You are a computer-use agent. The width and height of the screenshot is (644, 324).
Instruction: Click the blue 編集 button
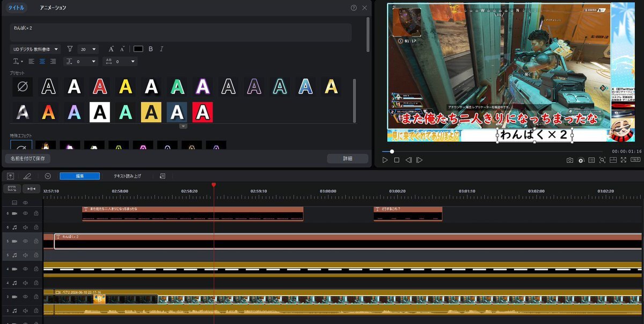pyautogui.click(x=79, y=176)
